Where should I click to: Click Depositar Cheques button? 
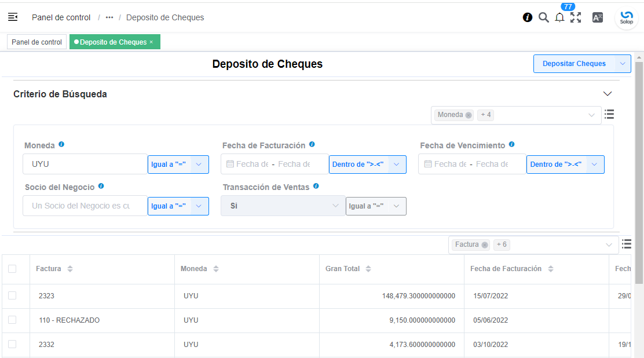click(x=574, y=64)
